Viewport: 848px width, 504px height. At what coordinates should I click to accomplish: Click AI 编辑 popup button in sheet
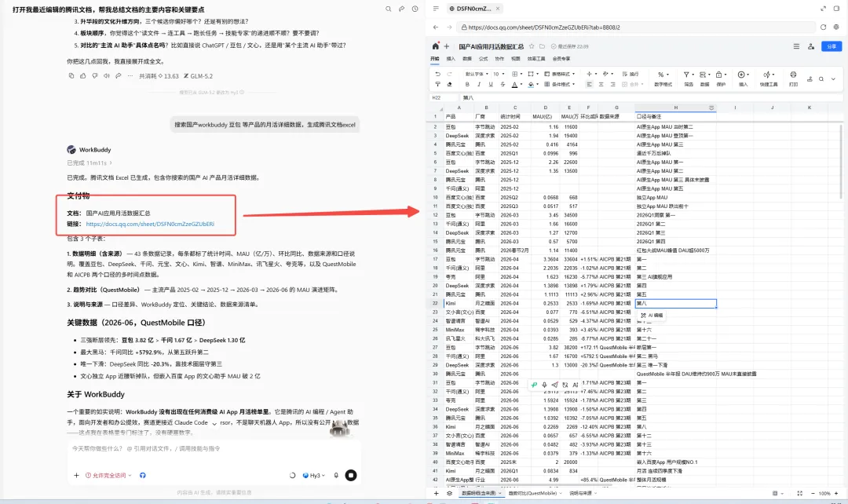(652, 316)
